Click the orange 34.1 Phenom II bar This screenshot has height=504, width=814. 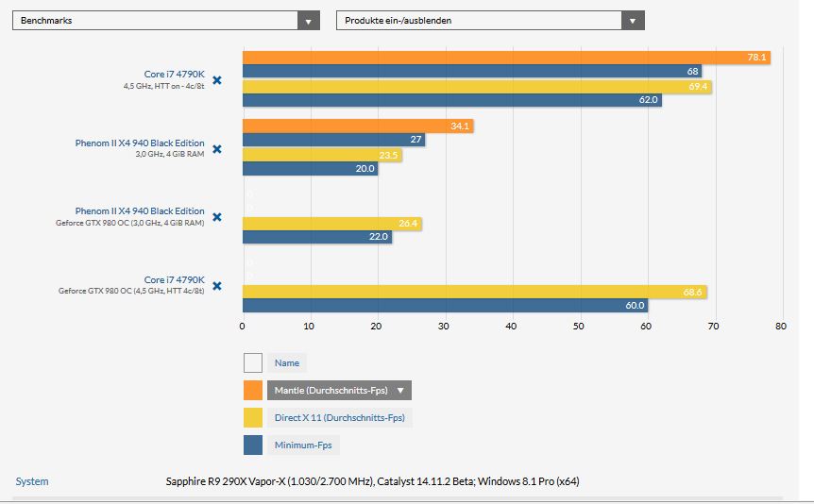(358, 126)
